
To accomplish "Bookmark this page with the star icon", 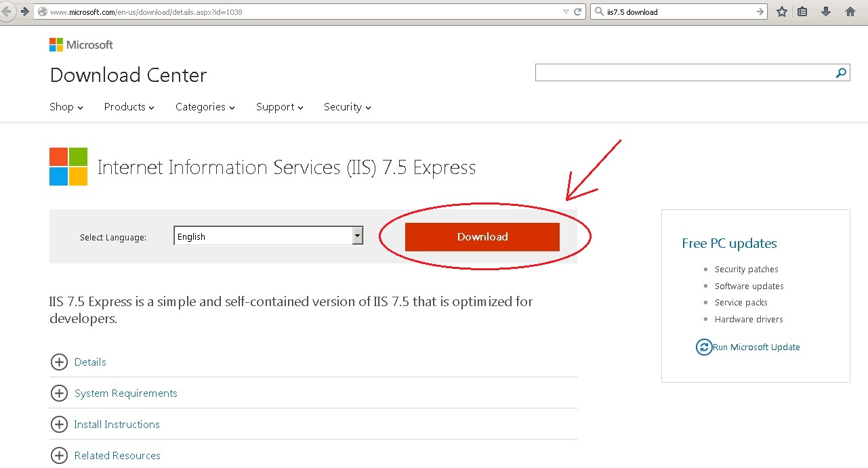I will click(782, 12).
